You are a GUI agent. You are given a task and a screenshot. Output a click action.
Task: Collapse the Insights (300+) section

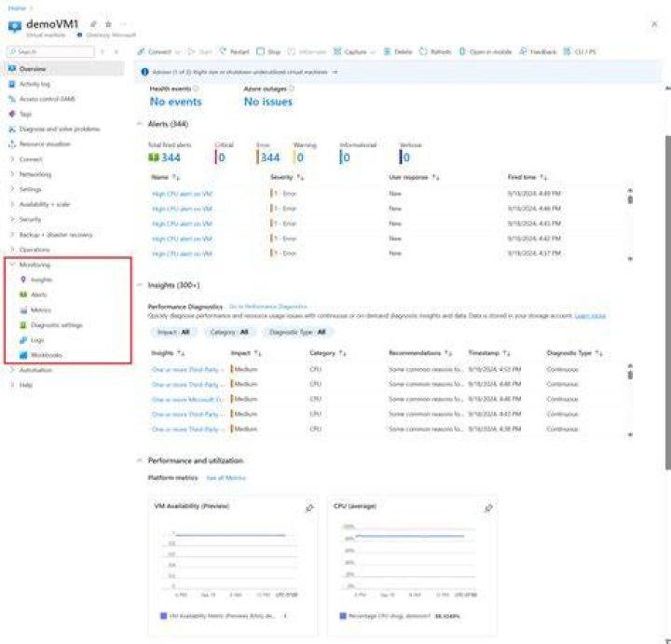click(139, 285)
